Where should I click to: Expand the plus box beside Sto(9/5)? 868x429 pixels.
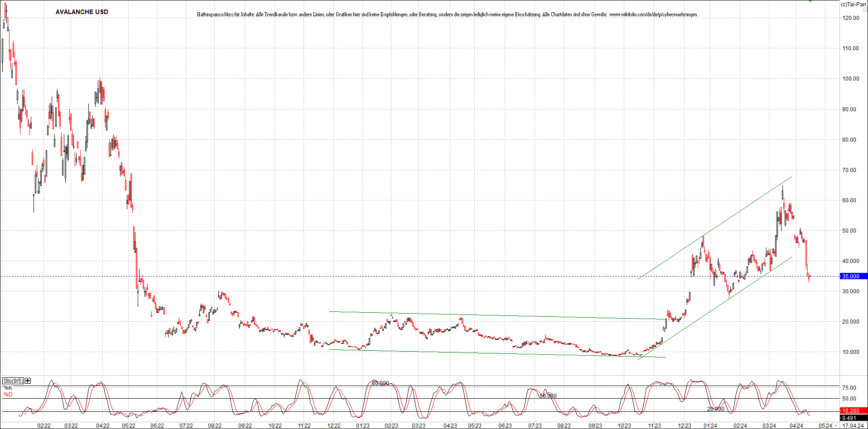click(28, 381)
